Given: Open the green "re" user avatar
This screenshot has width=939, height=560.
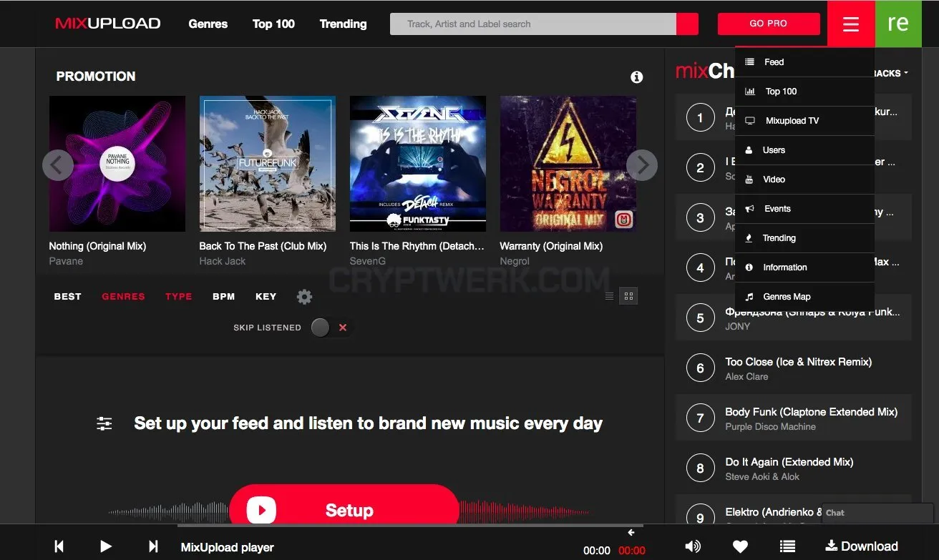Looking at the screenshot, I should [898, 24].
